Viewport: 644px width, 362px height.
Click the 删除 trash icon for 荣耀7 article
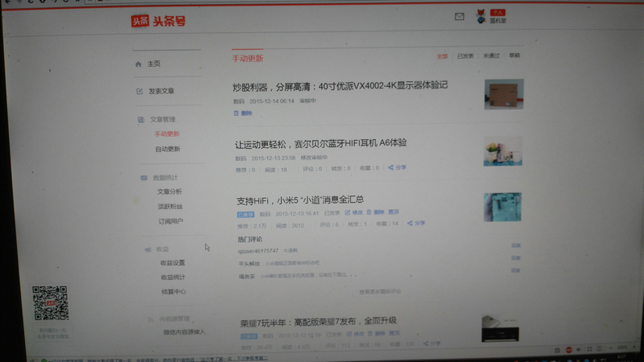coord(370,334)
